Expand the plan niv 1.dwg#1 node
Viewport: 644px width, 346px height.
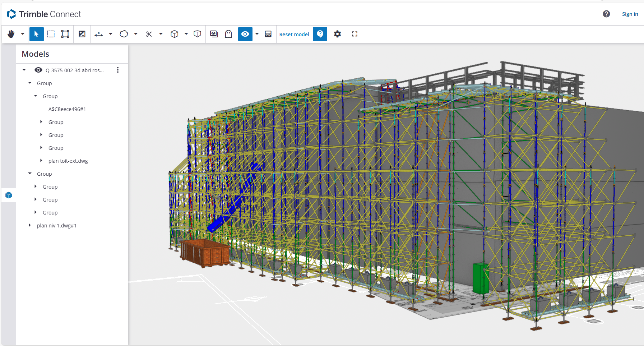pos(30,225)
